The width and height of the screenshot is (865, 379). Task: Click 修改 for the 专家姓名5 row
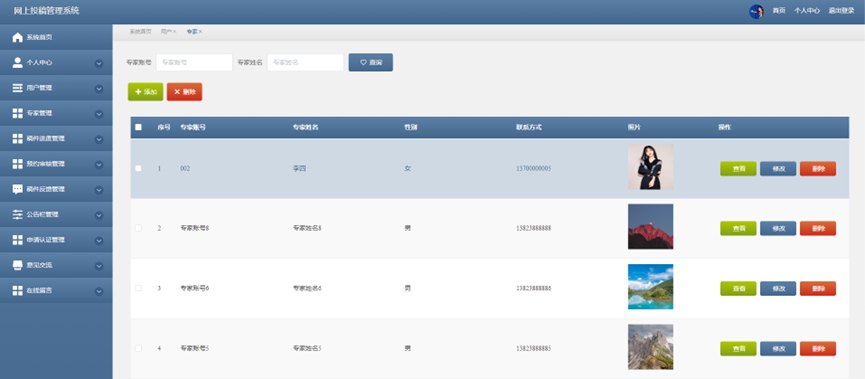(x=778, y=349)
